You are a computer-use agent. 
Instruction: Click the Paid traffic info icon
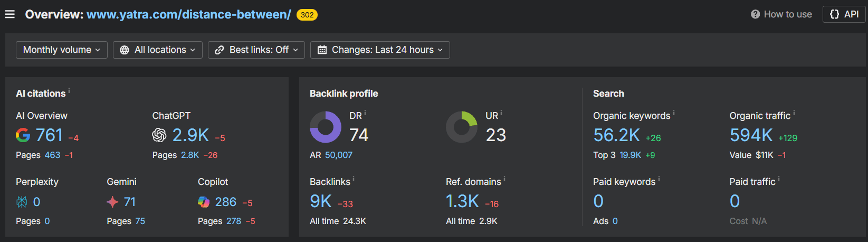point(779,179)
